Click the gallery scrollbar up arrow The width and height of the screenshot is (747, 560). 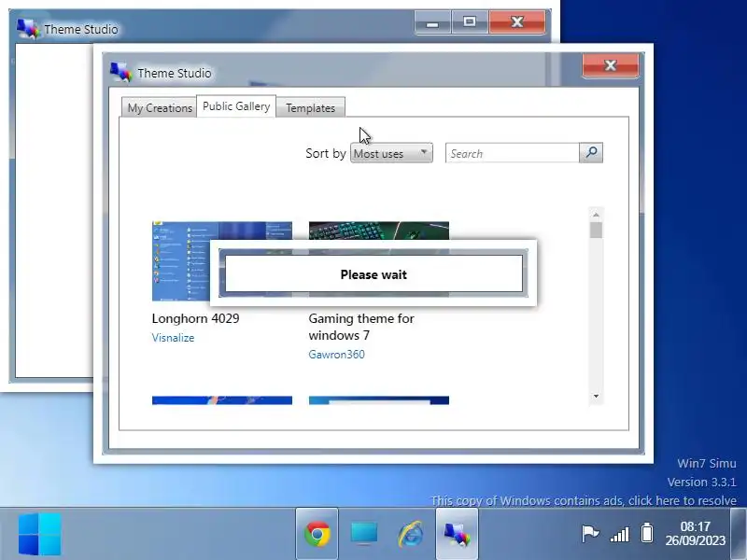pyautogui.click(x=596, y=215)
